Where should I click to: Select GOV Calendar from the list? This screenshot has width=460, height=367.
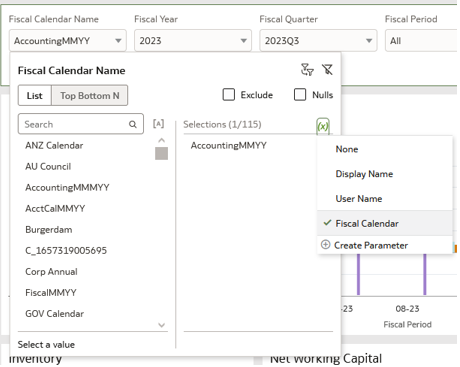pyautogui.click(x=55, y=314)
